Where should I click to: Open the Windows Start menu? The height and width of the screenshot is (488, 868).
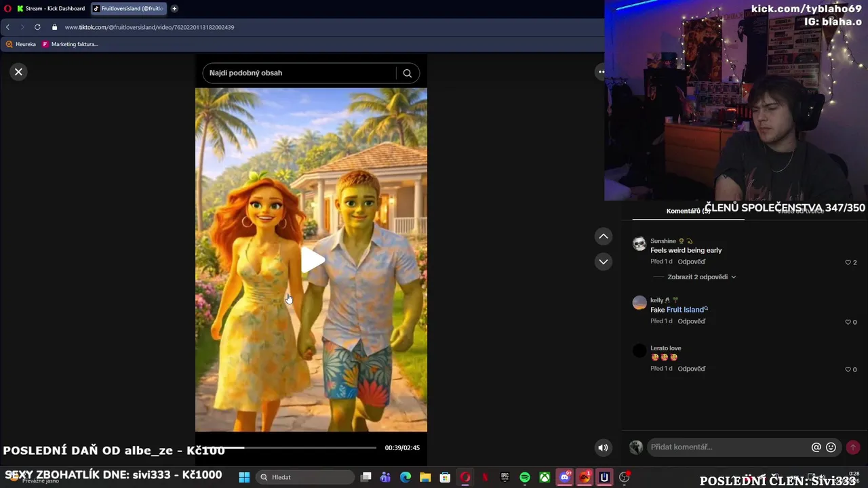pyautogui.click(x=244, y=477)
